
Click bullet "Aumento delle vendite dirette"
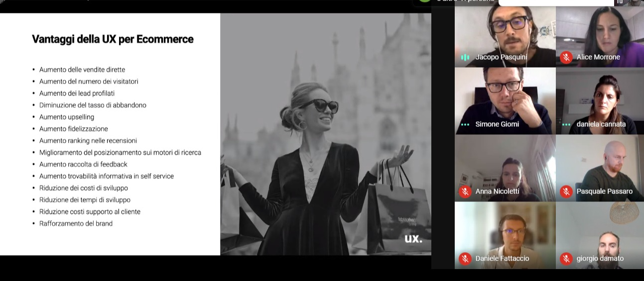(x=82, y=70)
